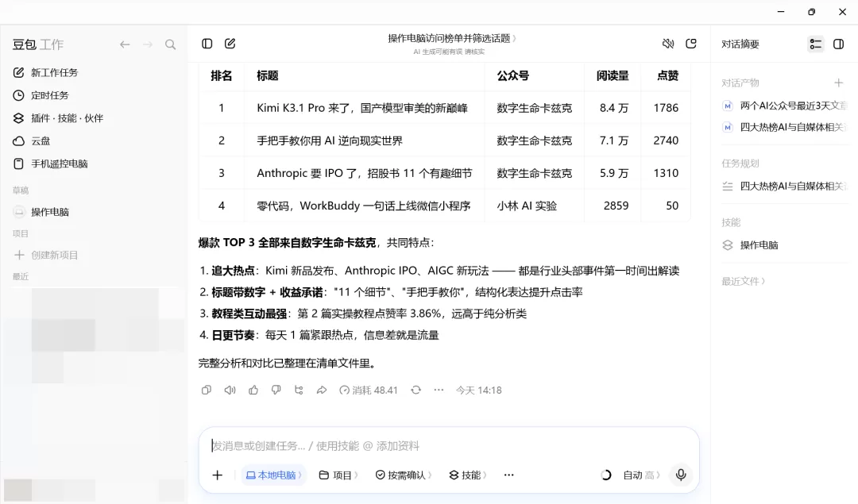Open the 四大热榜AI与自媒体相关 task plan under 任务规划
Screen dimensions: 858x504
pyautogui.click(x=785, y=186)
